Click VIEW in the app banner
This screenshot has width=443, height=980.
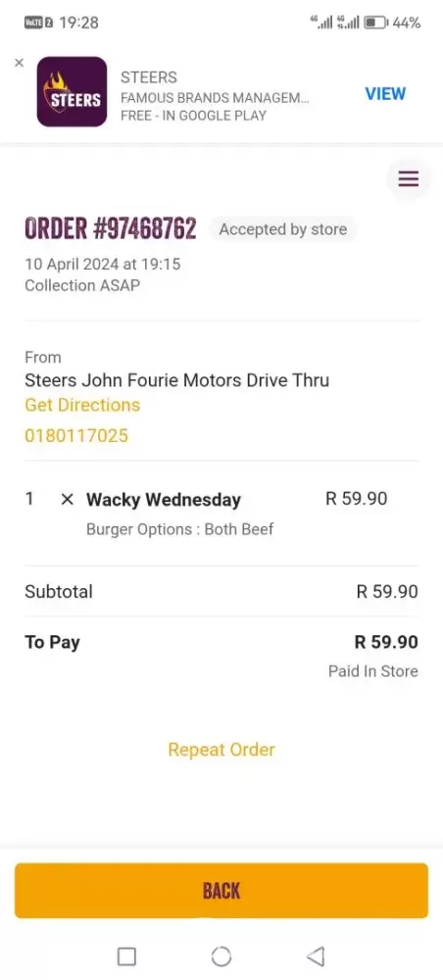[x=385, y=94]
